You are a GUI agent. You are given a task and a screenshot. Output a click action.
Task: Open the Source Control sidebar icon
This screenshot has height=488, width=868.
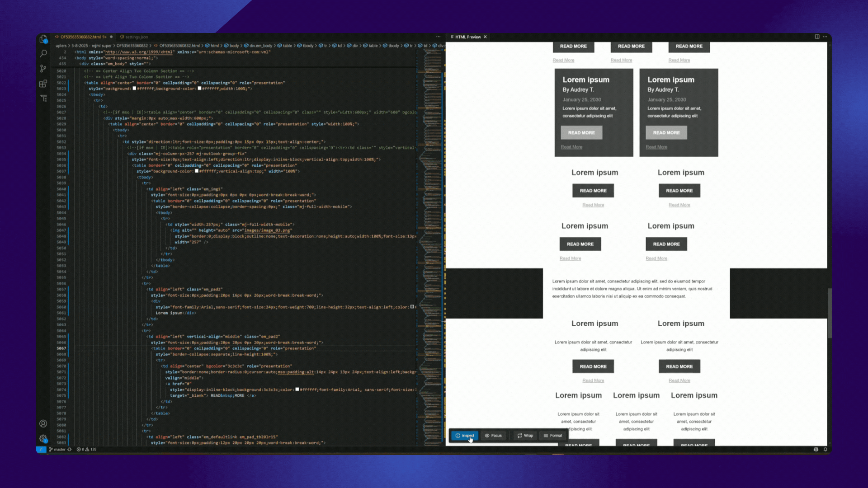43,68
